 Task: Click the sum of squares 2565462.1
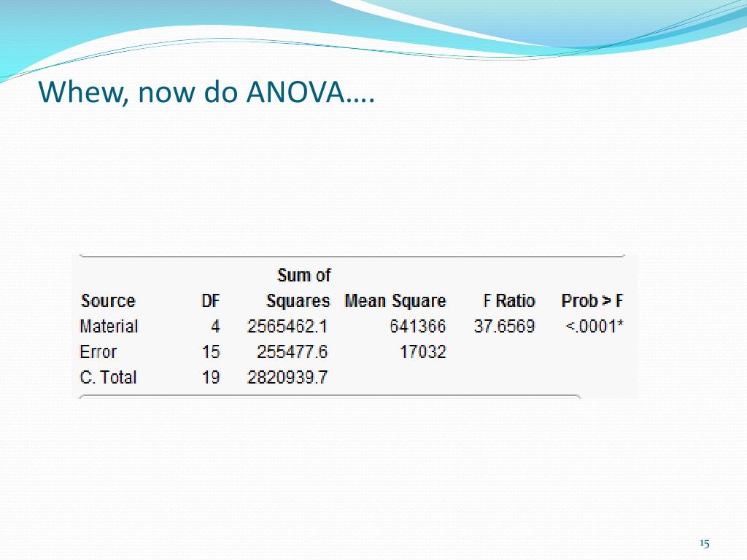click(287, 327)
